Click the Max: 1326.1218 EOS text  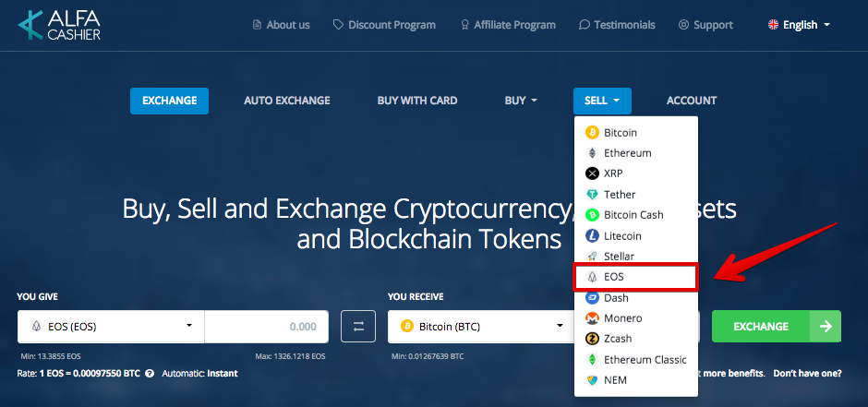(291, 356)
